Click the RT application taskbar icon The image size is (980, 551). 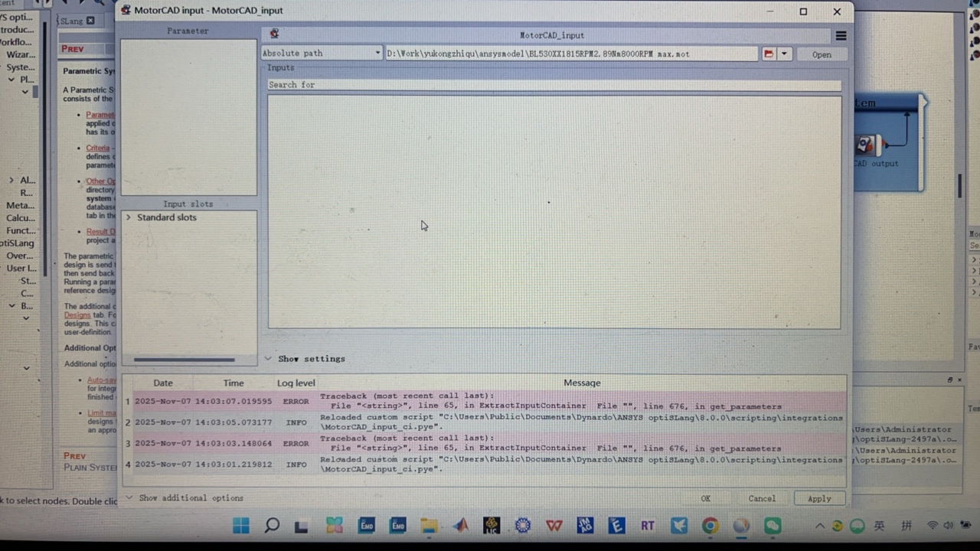pos(648,526)
